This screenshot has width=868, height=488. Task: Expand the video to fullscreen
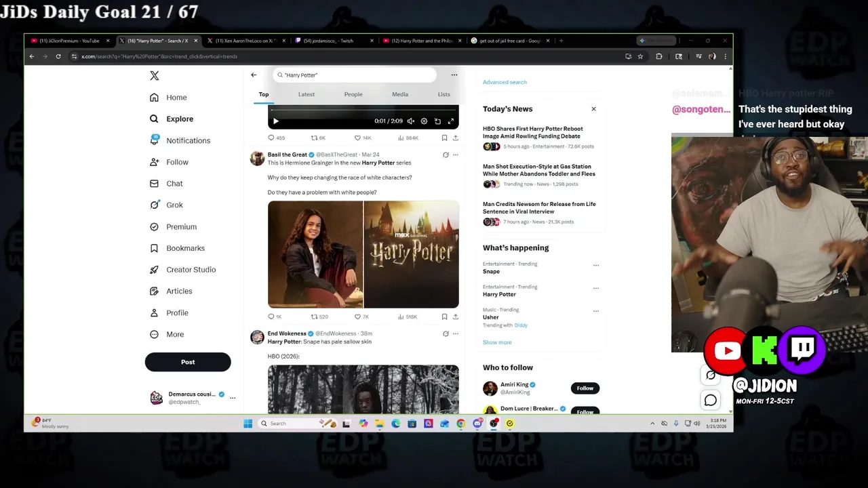(451, 121)
